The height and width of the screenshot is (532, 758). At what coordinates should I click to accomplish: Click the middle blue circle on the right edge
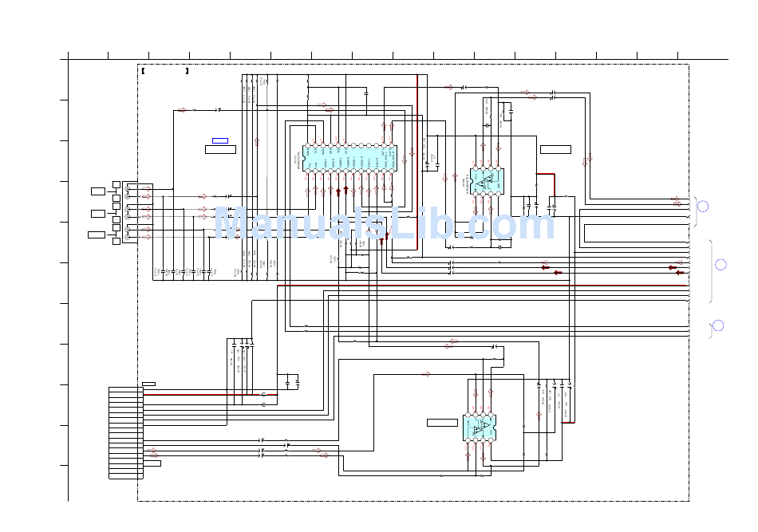[720, 264]
